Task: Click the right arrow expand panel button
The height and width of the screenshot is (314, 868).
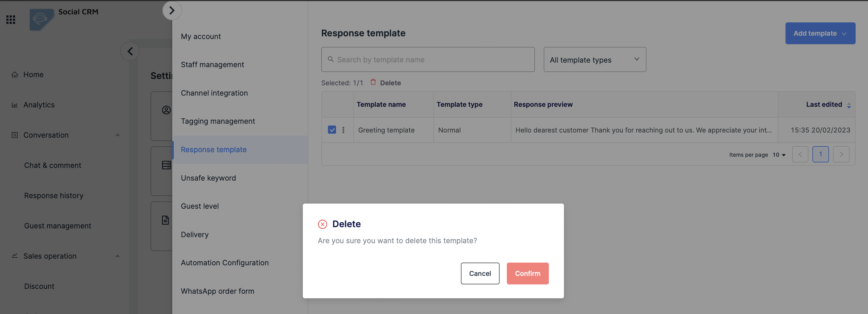Action: point(172,11)
